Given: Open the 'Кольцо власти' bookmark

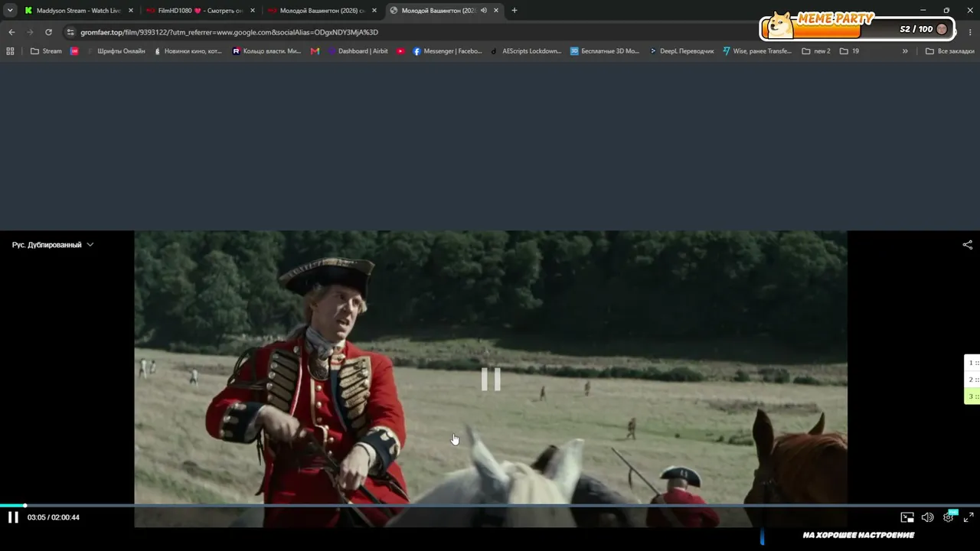Looking at the screenshot, I should coord(266,51).
